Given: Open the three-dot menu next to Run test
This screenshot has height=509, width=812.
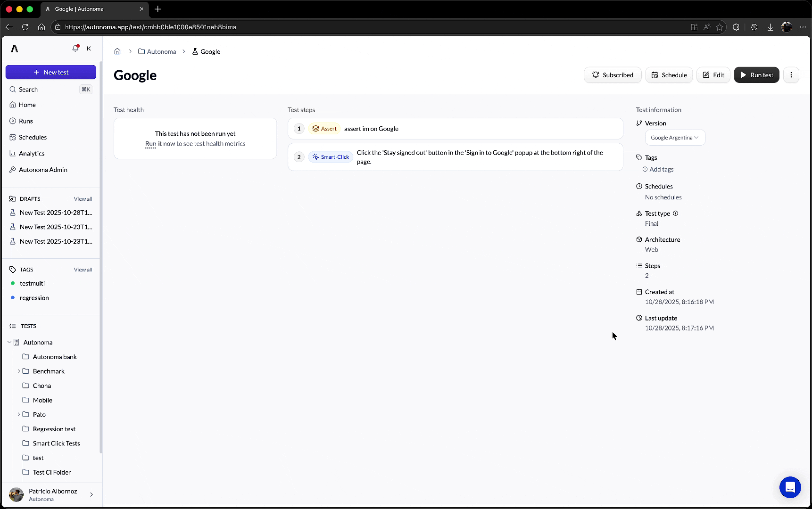Looking at the screenshot, I should 791,74.
